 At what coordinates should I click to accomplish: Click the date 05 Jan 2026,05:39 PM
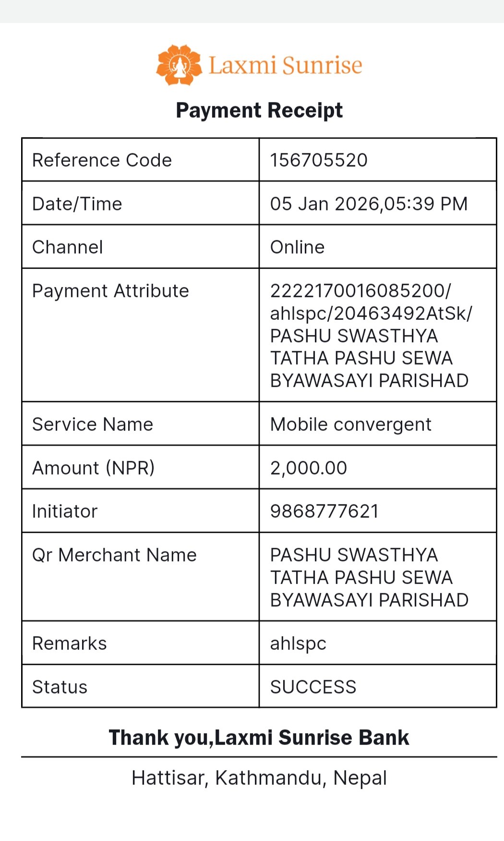click(369, 204)
